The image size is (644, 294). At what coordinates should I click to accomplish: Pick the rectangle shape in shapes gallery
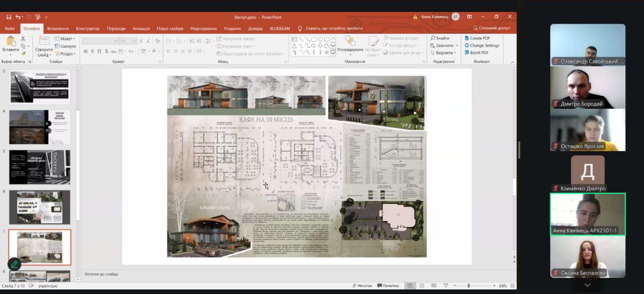point(314,39)
